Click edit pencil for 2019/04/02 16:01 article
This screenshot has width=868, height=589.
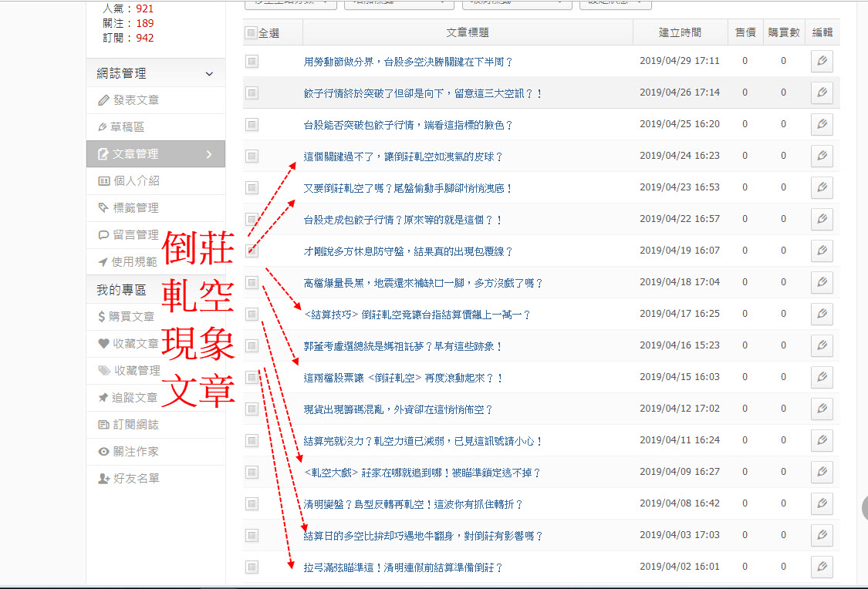[822, 567]
